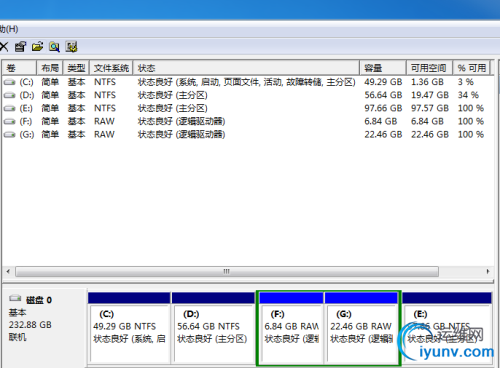The height and width of the screenshot is (368, 500).
Task: Click the (C:) volume name in list
Action: 26,82
